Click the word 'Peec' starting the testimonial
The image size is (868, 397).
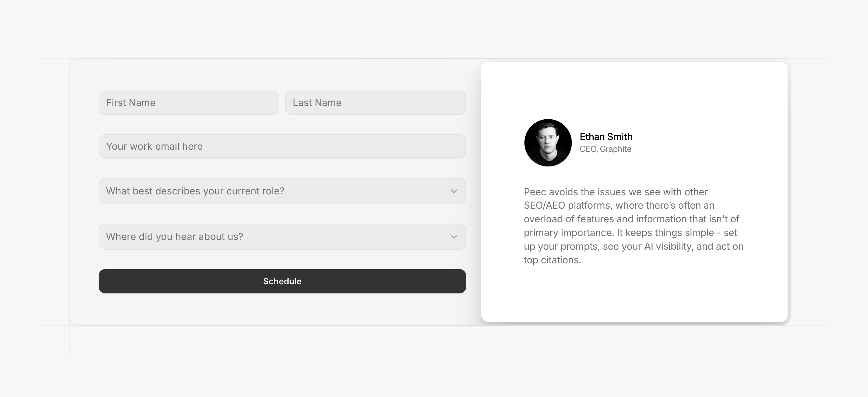point(535,192)
